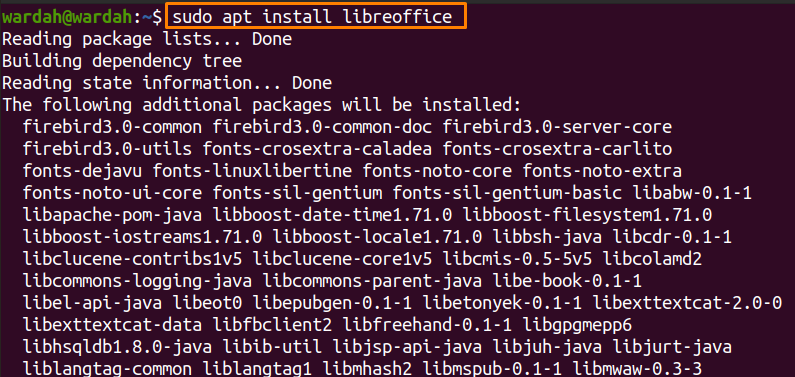Viewport: 795px width, 377px height.
Task: Click the 'Reading state information... Done' line
Action: 167,83
